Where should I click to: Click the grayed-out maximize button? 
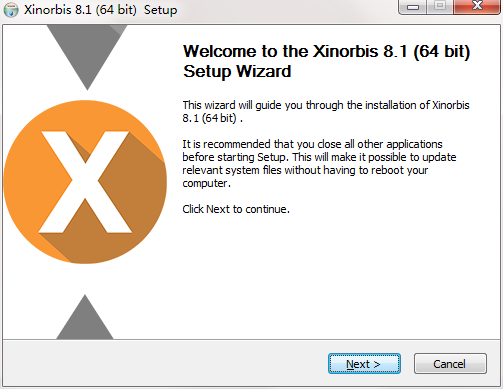pyautogui.click(x=440, y=7)
